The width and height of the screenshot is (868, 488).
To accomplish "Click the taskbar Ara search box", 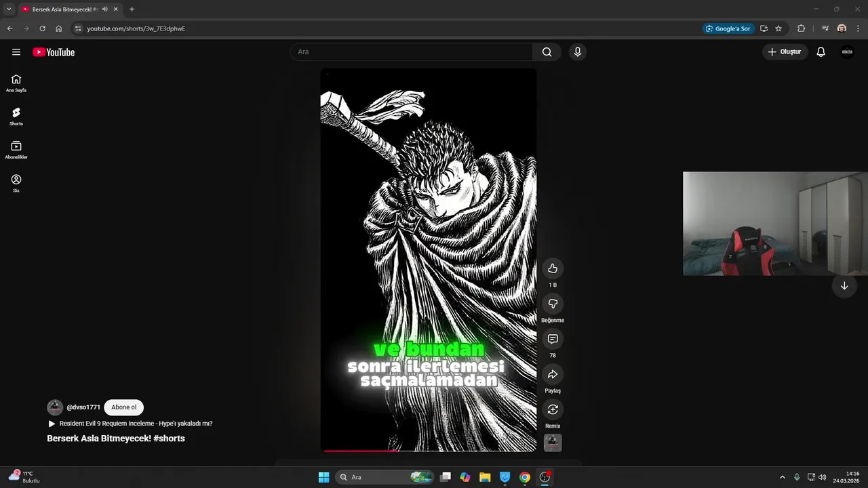I will tap(385, 477).
